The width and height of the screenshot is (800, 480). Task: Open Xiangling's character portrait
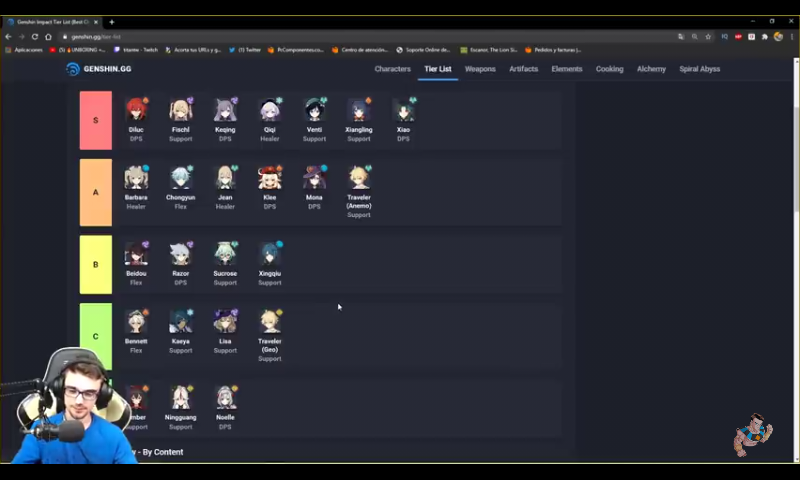point(359,110)
